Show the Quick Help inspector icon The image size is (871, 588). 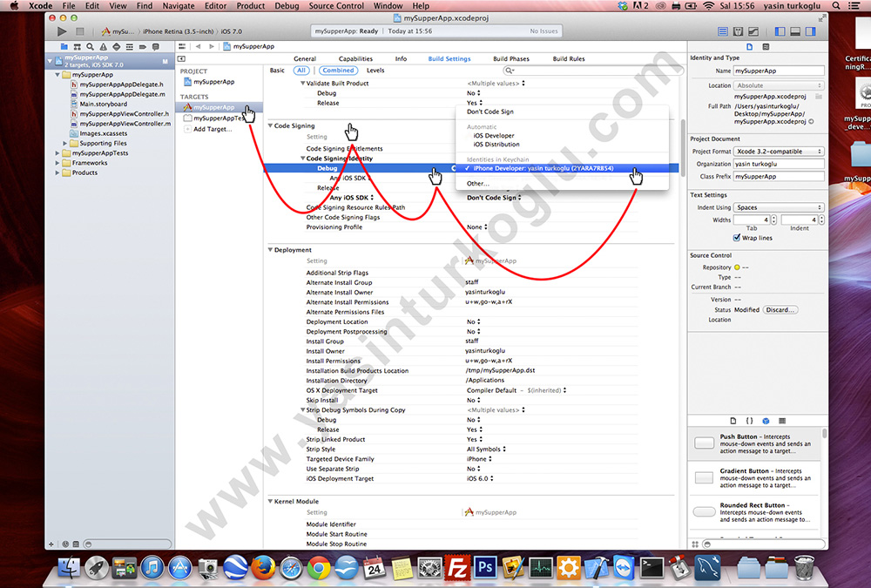[766, 47]
